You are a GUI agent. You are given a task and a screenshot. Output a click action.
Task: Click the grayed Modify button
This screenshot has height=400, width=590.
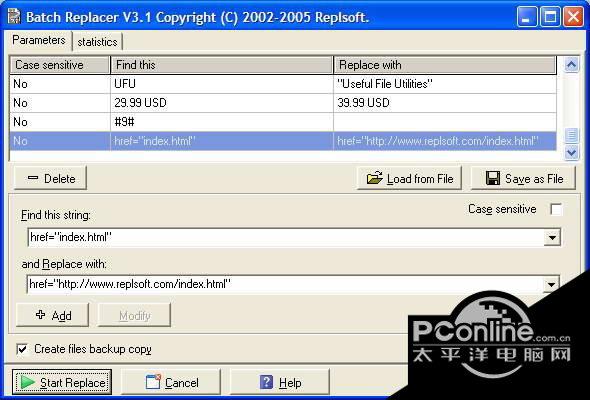134,315
